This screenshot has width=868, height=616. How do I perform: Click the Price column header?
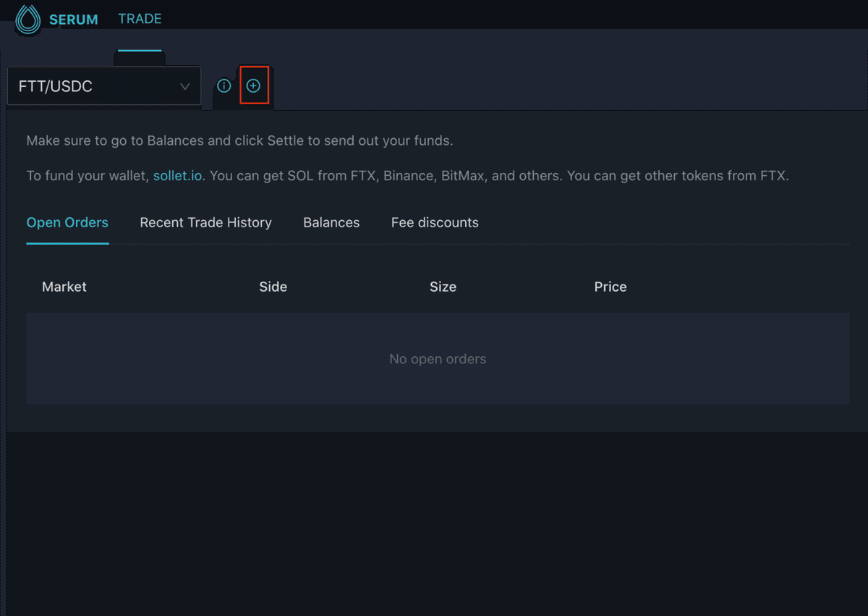pyautogui.click(x=610, y=287)
